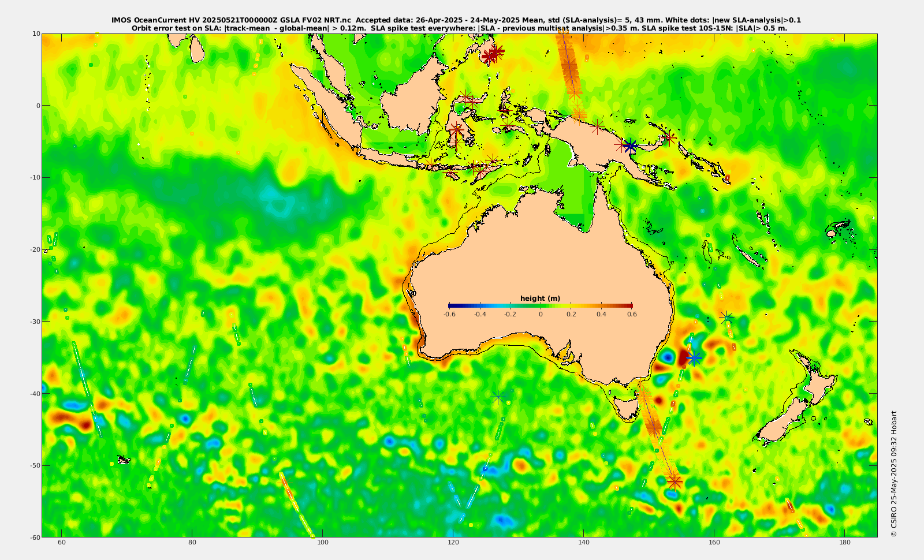Click the red star marker near longitude 94 at 52°S

pyautogui.click(x=285, y=483)
